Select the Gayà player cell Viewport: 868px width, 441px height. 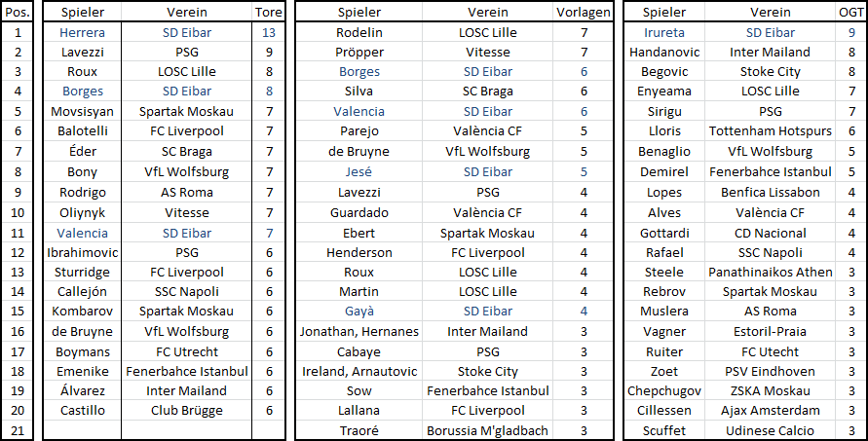click(359, 311)
